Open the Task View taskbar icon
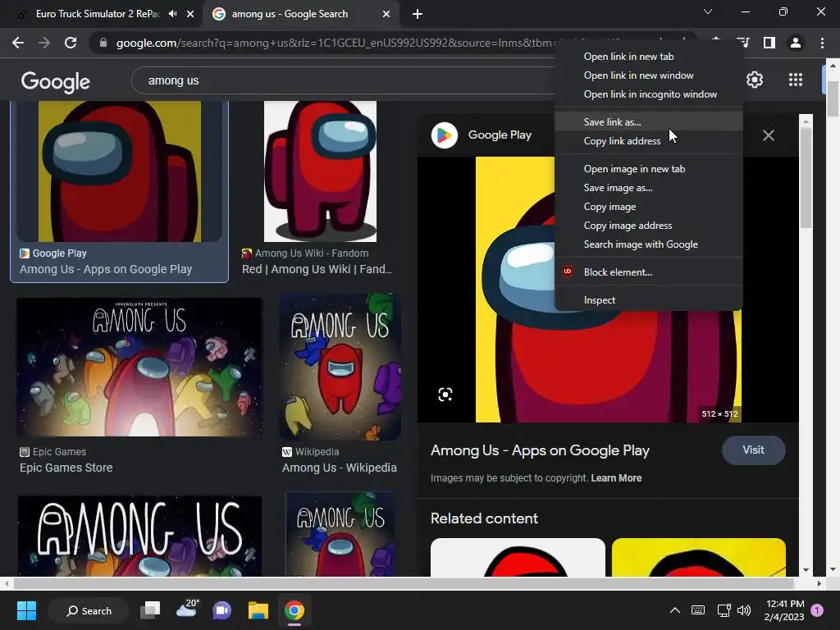Screen dimensions: 840x630 click(x=150, y=610)
